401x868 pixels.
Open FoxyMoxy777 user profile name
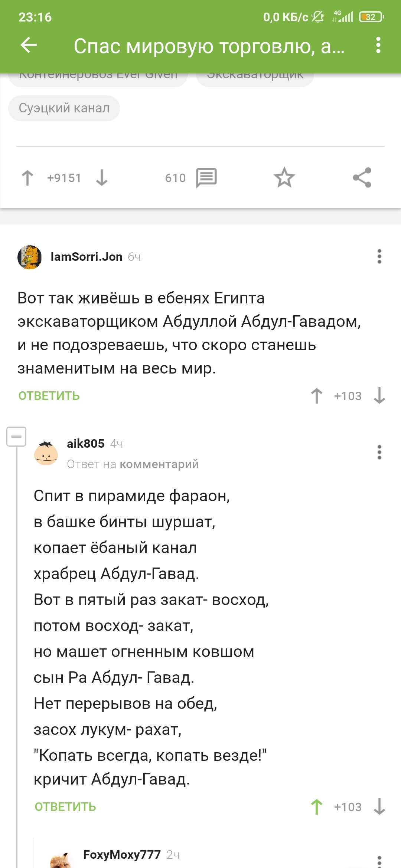(122, 855)
